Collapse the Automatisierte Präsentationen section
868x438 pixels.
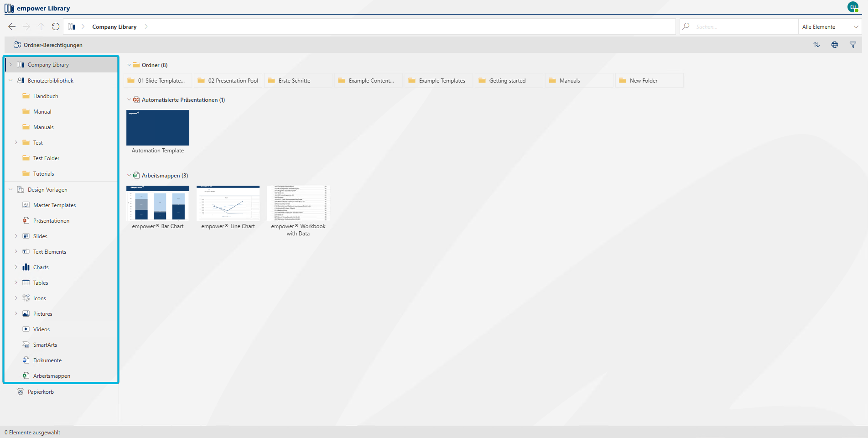click(x=129, y=99)
